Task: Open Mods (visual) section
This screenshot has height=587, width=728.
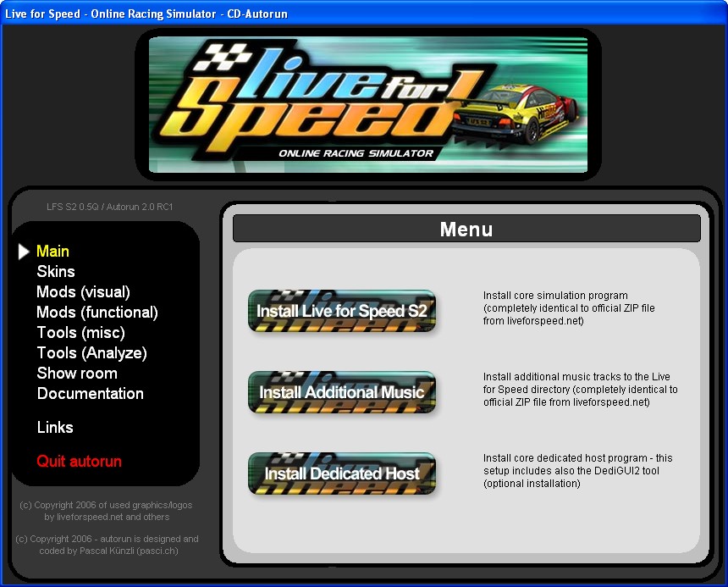Action: coord(83,292)
